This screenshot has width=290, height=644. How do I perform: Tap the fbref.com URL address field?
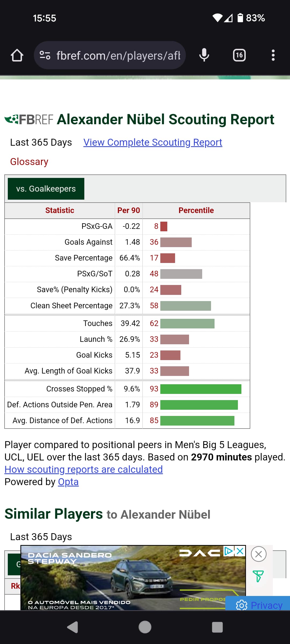118,55
